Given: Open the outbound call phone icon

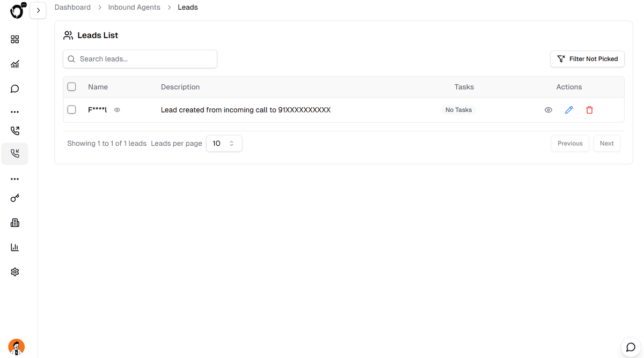Looking at the screenshot, I should pyautogui.click(x=15, y=130).
